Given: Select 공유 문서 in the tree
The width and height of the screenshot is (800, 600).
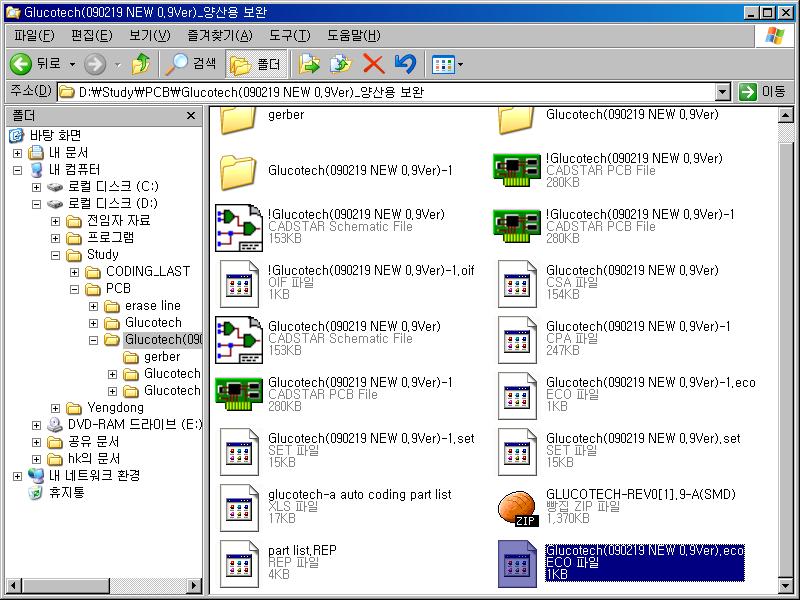Looking at the screenshot, I should point(93,441).
